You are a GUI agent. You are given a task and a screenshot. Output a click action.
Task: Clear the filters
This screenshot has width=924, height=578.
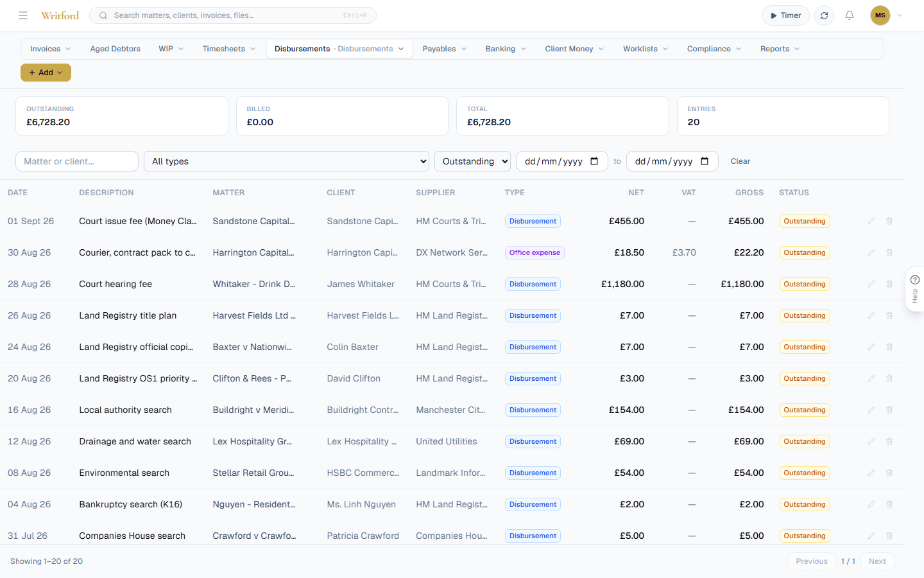click(740, 161)
